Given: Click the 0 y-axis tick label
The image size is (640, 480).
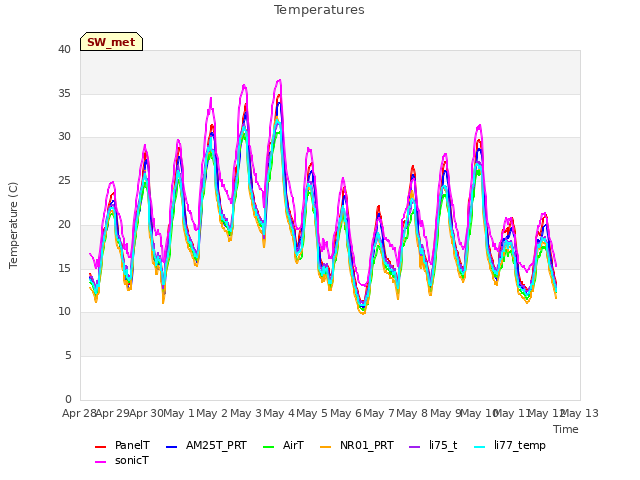Looking at the screenshot, I should 68,399.
